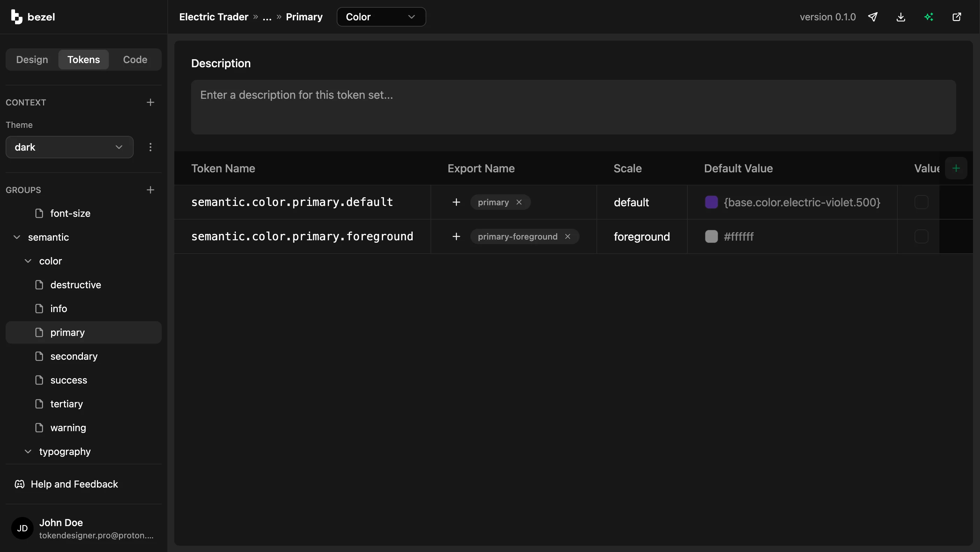Click the bezel logo icon
Image resolution: width=980 pixels, height=552 pixels.
pos(16,17)
